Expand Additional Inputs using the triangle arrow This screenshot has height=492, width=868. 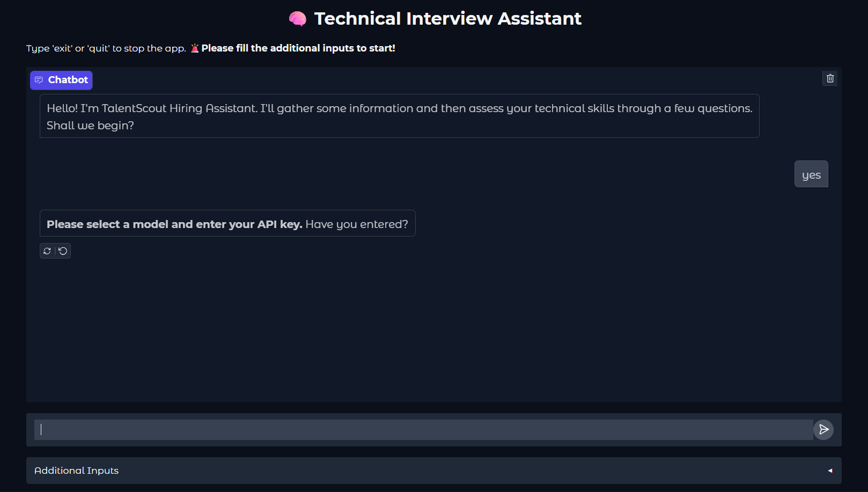[830, 471]
